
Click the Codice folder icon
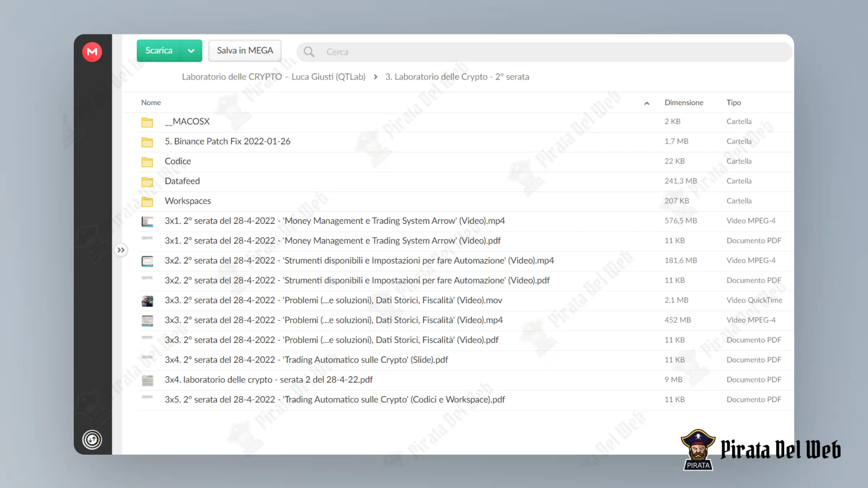[147, 162]
